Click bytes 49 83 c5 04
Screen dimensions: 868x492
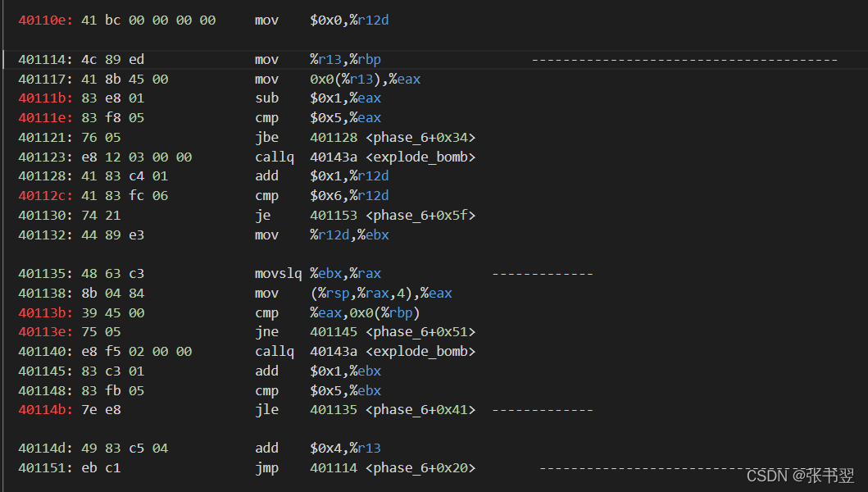tap(125, 449)
